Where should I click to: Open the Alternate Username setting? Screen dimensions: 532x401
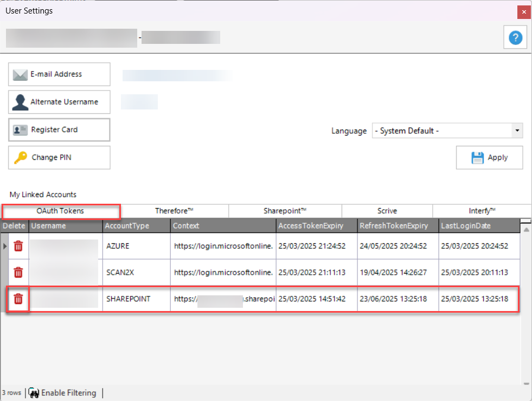59,102
